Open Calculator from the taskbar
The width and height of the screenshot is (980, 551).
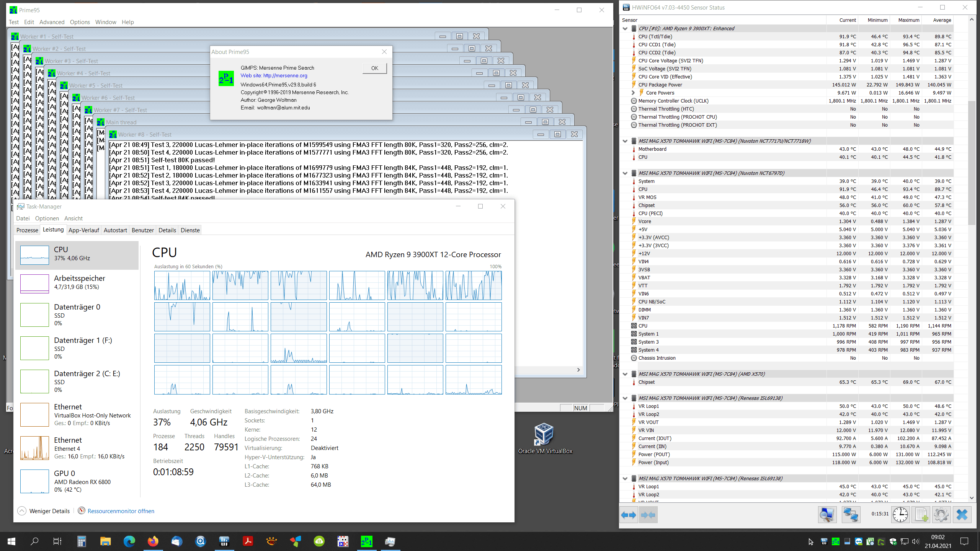[x=81, y=541]
